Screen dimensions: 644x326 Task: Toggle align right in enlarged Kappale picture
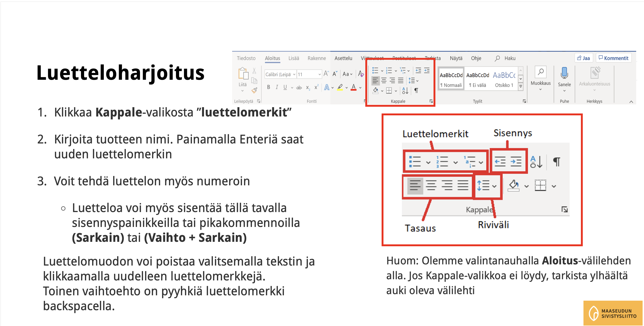coord(447,186)
